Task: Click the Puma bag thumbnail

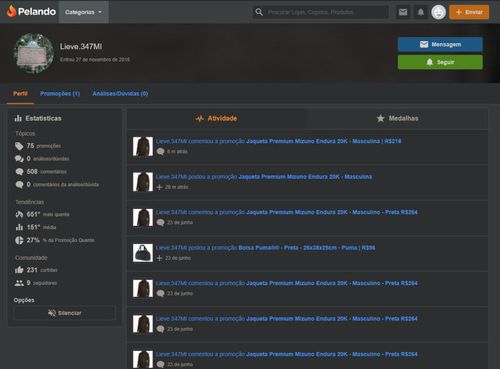Action: coord(143,253)
